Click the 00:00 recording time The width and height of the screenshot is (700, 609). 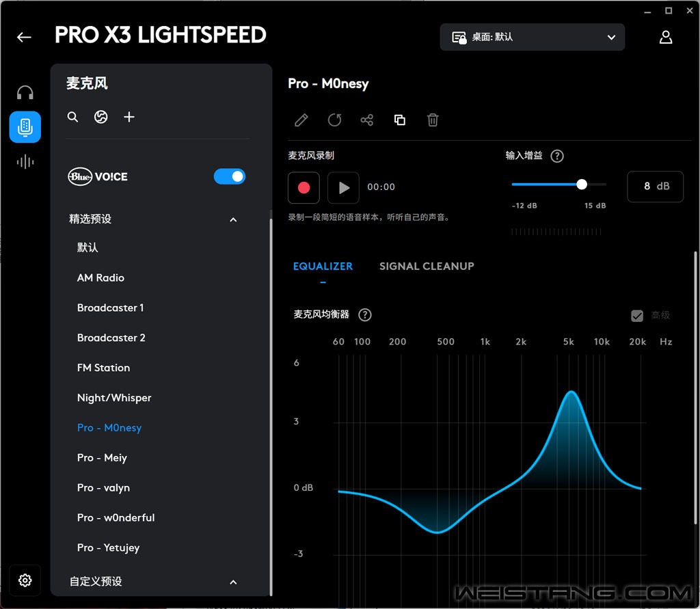click(381, 187)
